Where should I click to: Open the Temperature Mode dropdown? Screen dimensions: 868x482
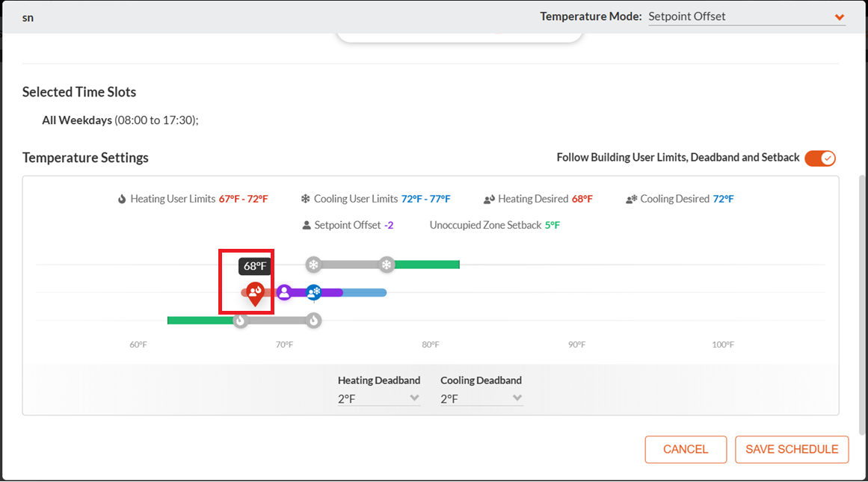pos(747,16)
